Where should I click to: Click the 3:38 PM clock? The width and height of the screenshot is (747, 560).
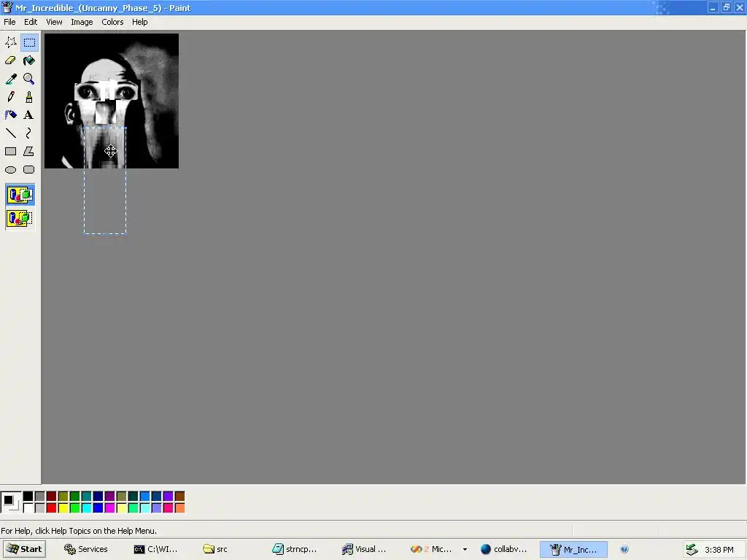pyautogui.click(x=719, y=550)
